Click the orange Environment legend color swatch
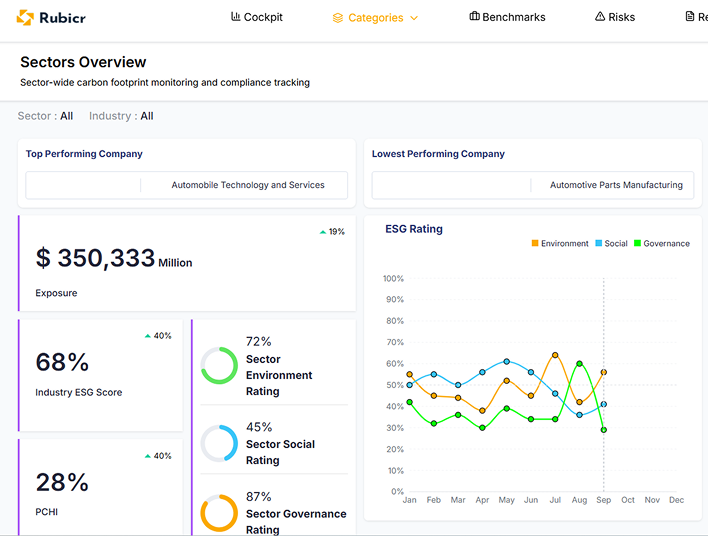The image size is (708, 536). click(535, 244)
